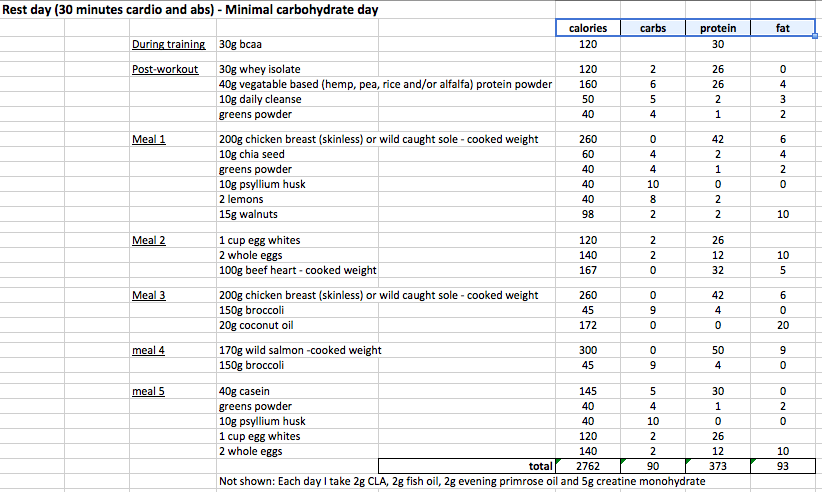Select calories value 60 for chia seed
This screenshot has height=492, width=822.
588,154
